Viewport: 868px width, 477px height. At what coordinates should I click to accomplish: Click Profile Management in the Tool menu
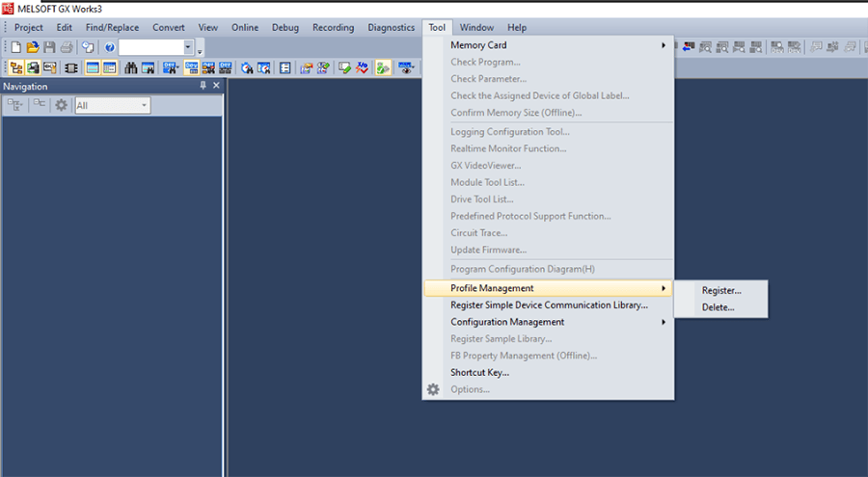click(x=548, y=288)
